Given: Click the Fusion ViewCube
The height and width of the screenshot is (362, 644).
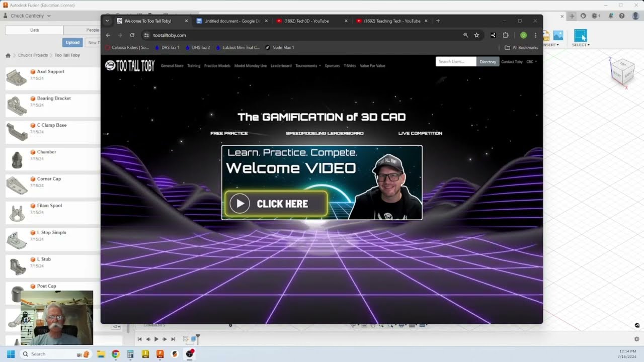Looking at the screenshot, I should [622, 73].
